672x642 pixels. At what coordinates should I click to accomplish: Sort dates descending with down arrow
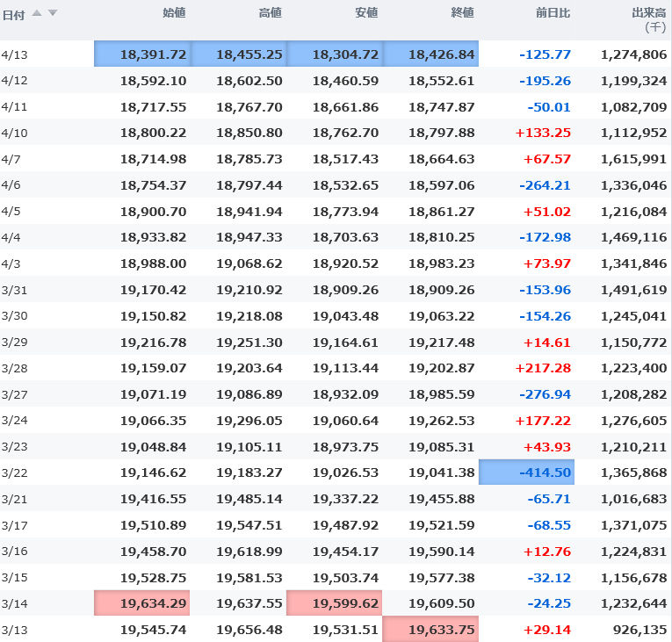52,13
